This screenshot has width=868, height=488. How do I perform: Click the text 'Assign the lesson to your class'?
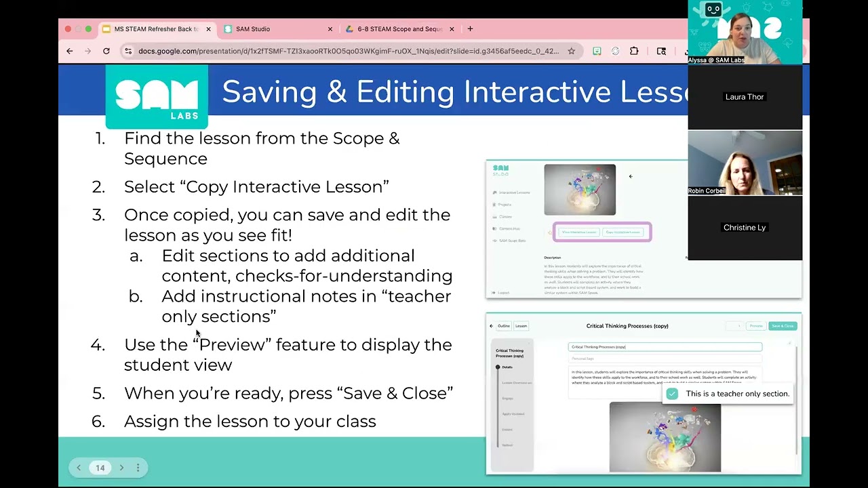click(x=250, y=421)
